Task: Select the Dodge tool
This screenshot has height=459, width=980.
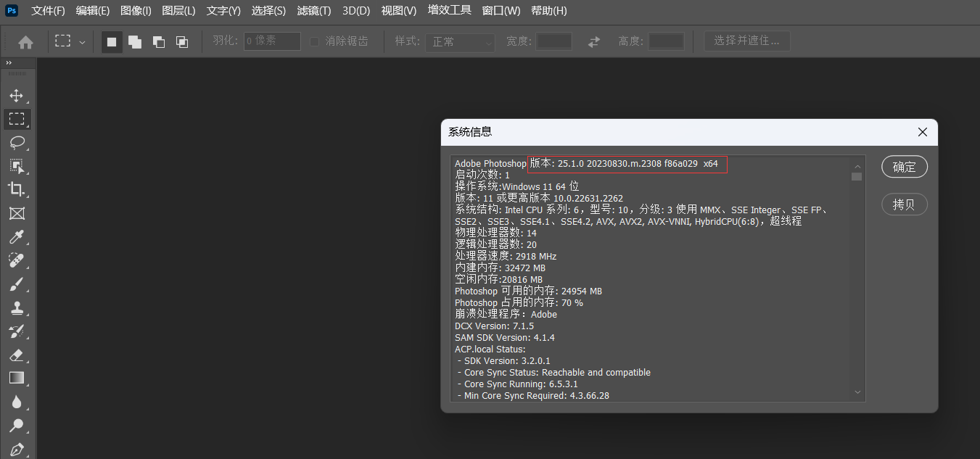Action: tap(17, 426)
